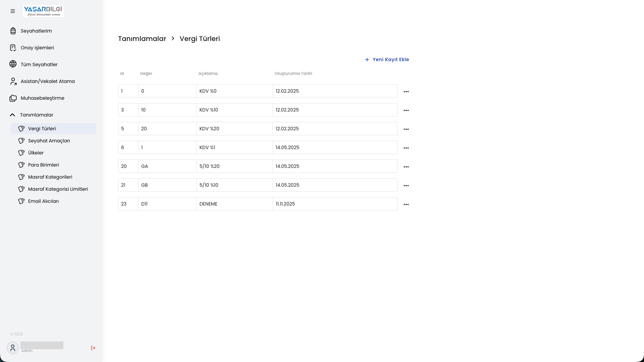Click the DENEME description cell

(235, 204)
